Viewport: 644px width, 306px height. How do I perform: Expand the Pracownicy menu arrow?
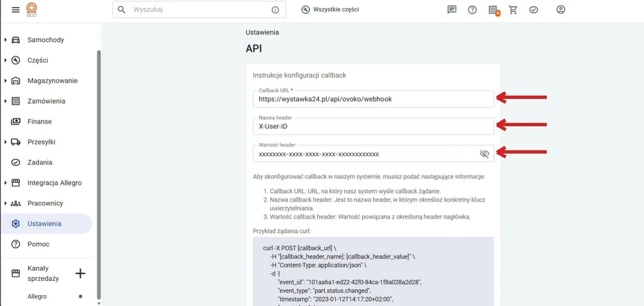(5, 203)
